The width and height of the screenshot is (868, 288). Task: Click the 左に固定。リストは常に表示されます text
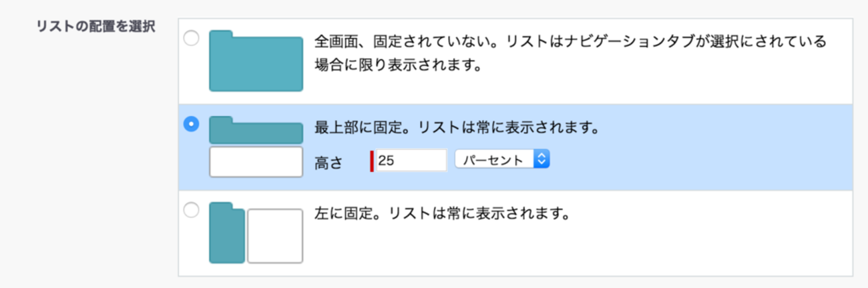coord(441,215)
